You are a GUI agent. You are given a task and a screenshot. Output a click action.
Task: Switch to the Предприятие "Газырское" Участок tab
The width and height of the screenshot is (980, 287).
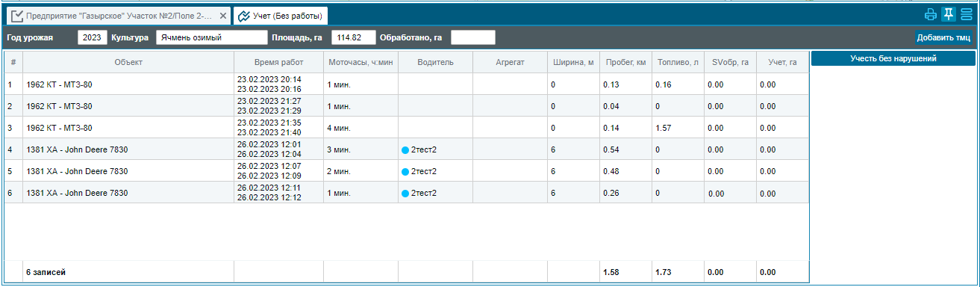pyautogui.click(x=119, y=15)
